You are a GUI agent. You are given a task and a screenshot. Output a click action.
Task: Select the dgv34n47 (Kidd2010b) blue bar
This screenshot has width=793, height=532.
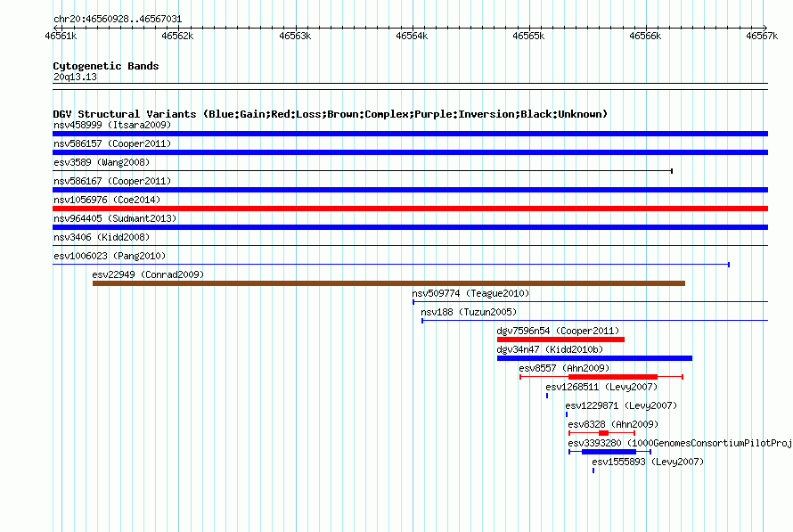(594, 358)
